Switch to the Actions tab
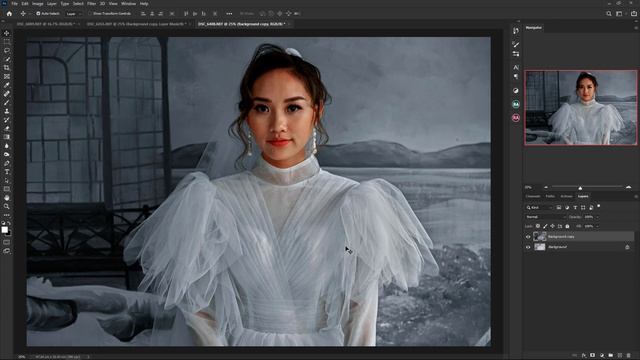Viewport: 640px width, 360px height. click(566, 196)
